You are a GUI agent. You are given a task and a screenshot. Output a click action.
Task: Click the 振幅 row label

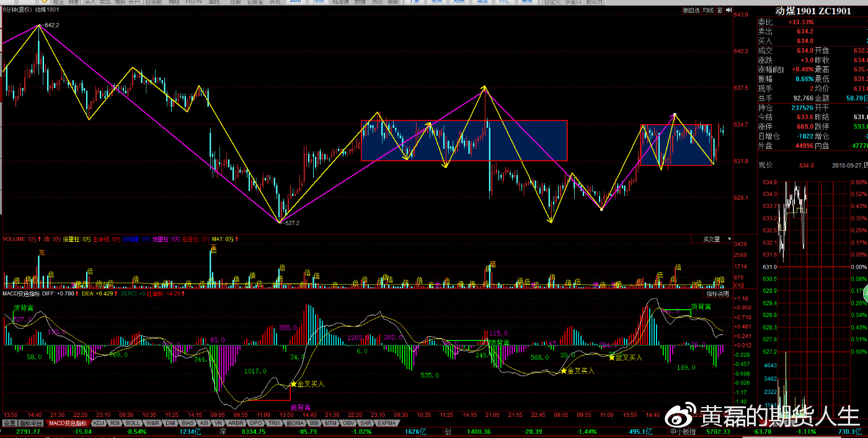point(765,79)
